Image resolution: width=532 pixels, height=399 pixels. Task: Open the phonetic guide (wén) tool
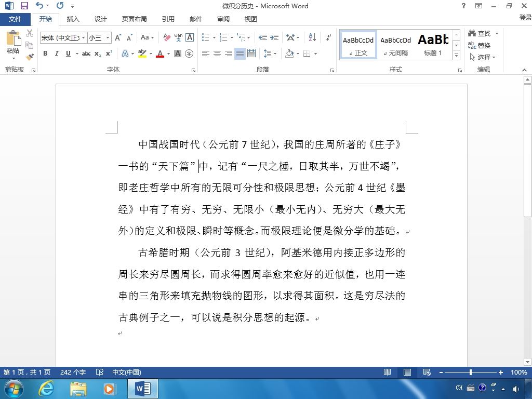(x=178, y=37)
